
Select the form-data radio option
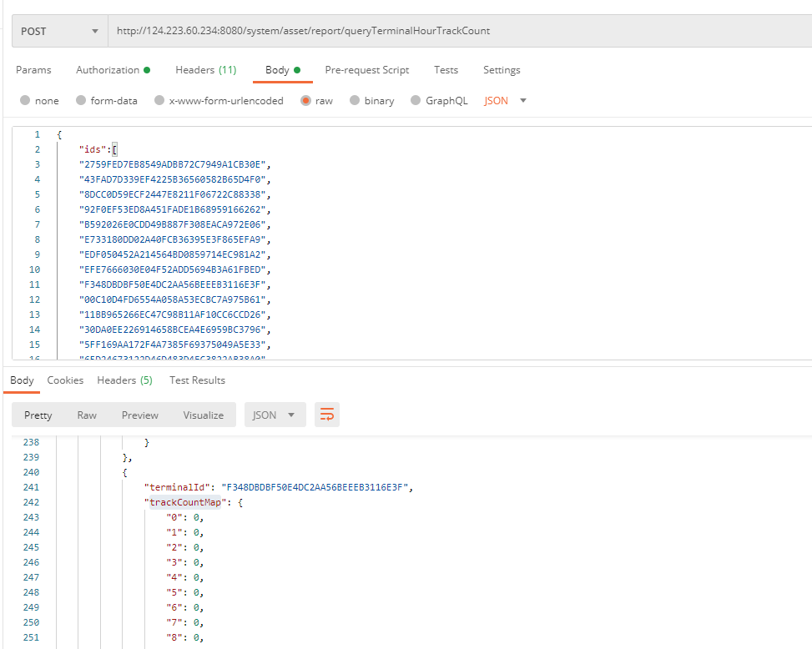(81, 101)
